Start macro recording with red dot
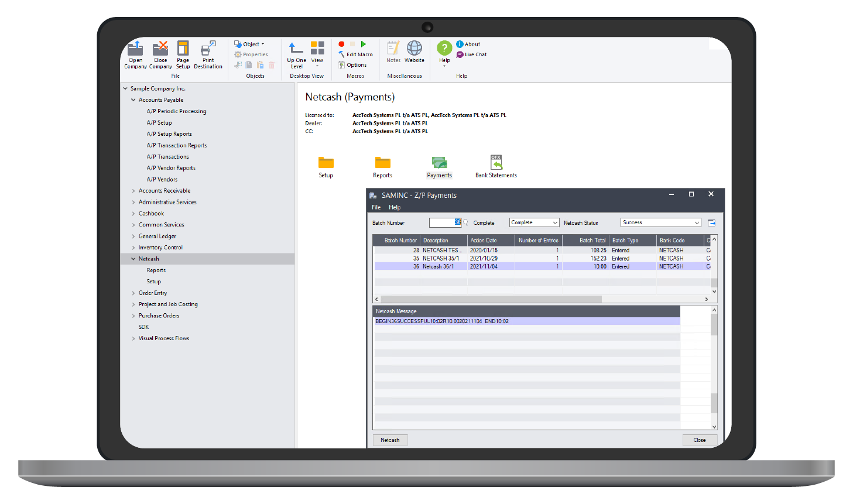Screen dimensions: 853x504 (341, 44)
